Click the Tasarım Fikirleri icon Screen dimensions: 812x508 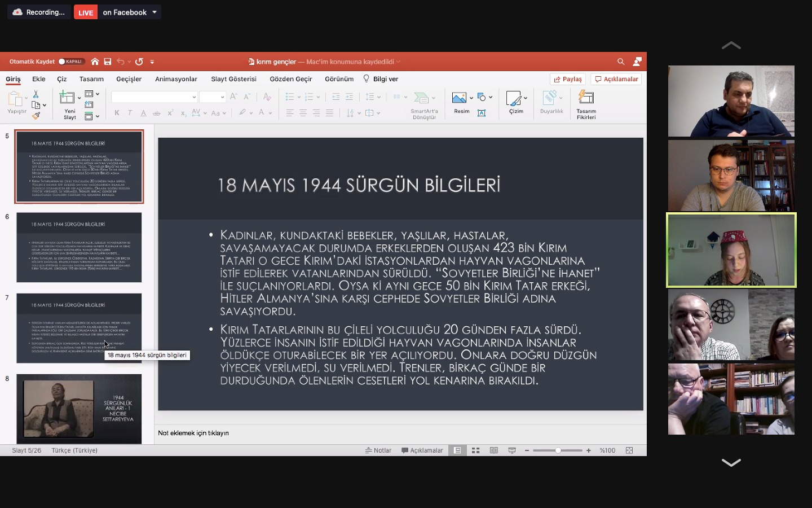(x=586, y=104)
